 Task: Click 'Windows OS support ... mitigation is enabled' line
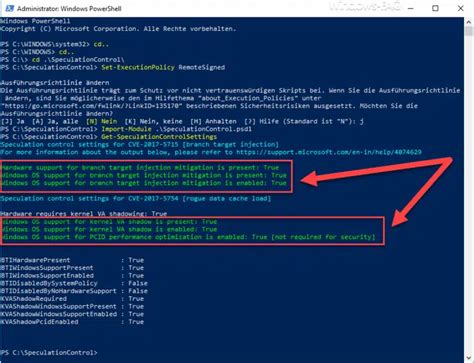tap(143, 183)
